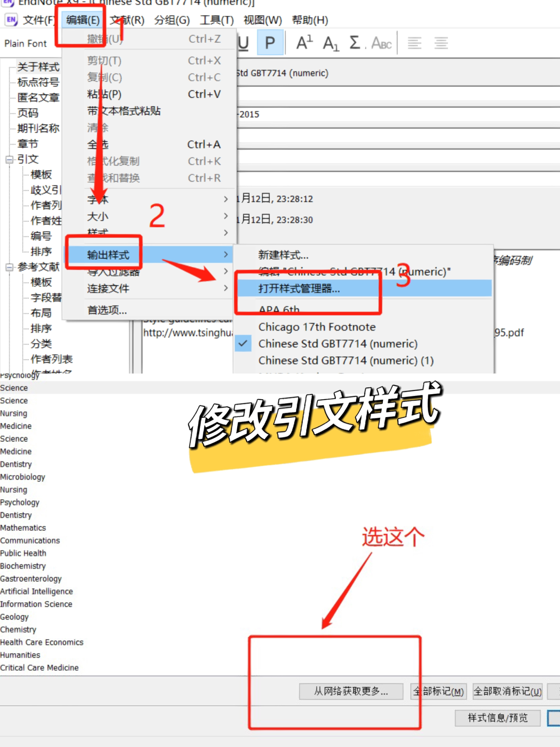The width and height of the screenshot is (560, 747).
Task: Toggle checked Chinese Std GBT7714 (numeric) style
Action: coord(364,344)
